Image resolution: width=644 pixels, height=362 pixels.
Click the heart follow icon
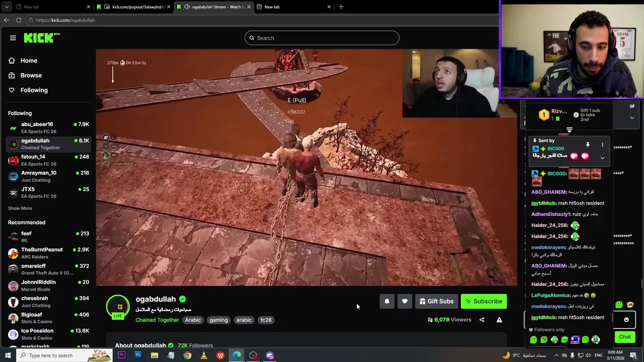coord(405,301)
